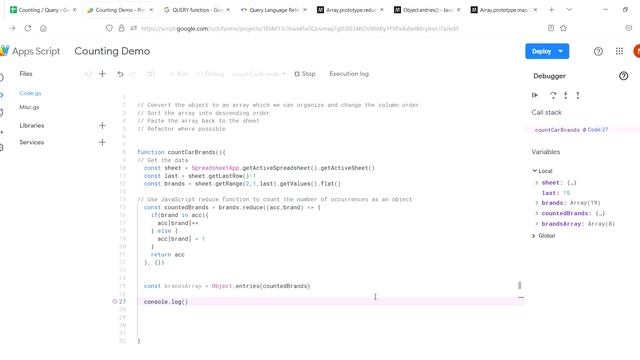Viewport: 640px width, 360px height.
Task: Expand the brands Array(19) variable
Action: (537, 203)
